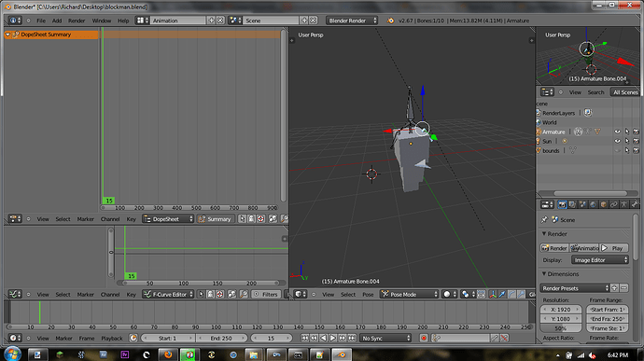644x361 pixels.
Task: Open the Object properties tab cube icon
Action: point(603,204)
